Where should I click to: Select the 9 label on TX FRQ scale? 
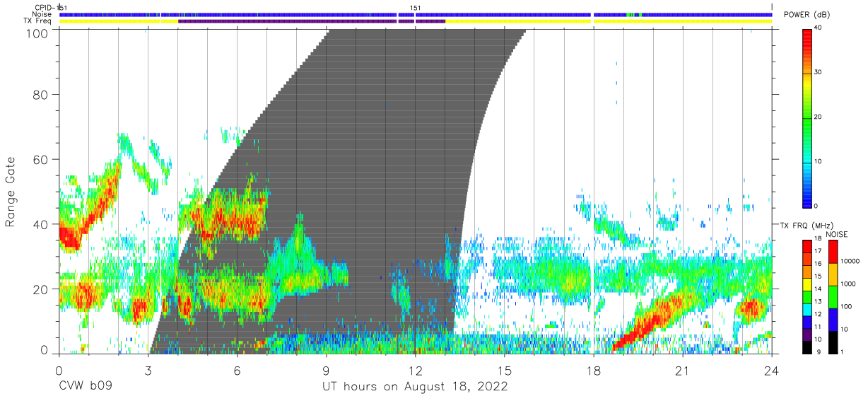(819, 352)
